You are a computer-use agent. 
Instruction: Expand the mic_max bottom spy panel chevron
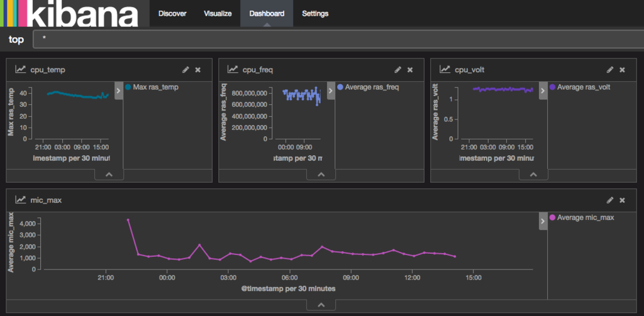click(321, 305)
